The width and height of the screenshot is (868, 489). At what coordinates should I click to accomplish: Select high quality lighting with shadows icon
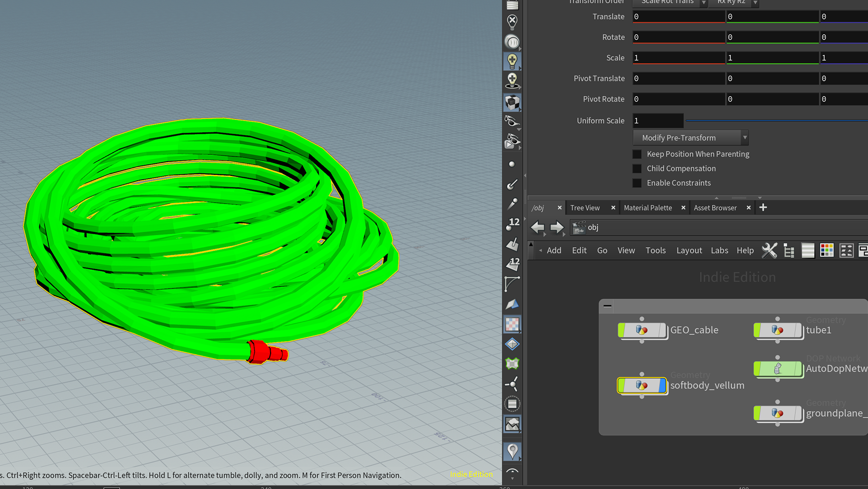click(x=512, y=80)
